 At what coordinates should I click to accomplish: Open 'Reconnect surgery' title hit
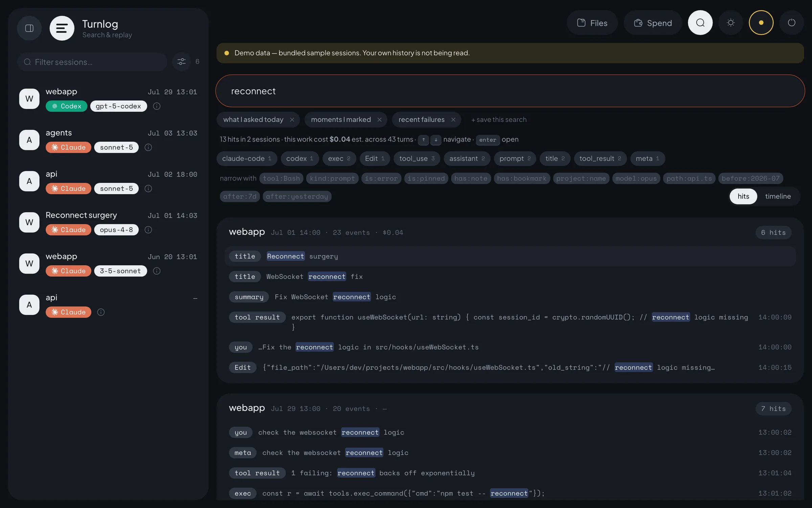point(510,256)
